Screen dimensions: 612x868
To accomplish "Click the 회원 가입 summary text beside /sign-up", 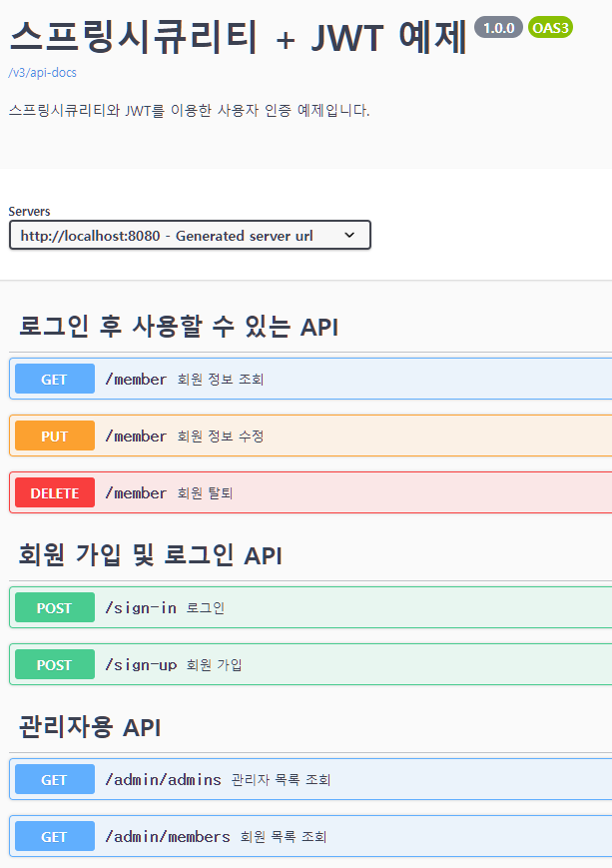I will [x=214, y=665].
